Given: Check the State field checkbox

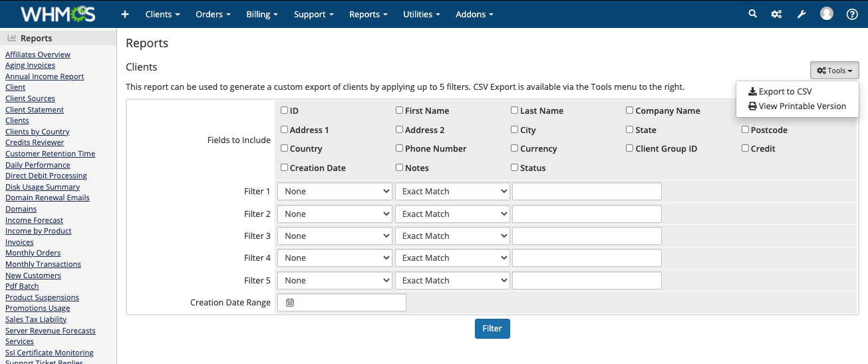Looking at the screenshot, I should pos(630,130).
